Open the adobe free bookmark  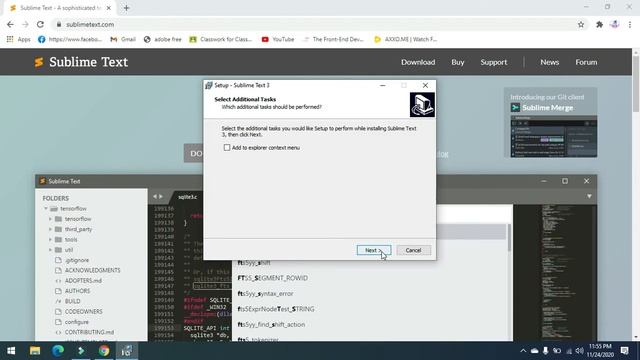pyautogui.click(x=162, y=39)
